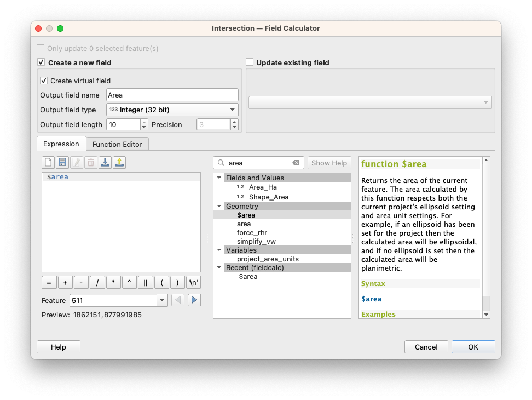Image resolution: width=532 pixels, height=400 pixels.
Task: Clear the function search box text
Action: [x=296, y=163]
